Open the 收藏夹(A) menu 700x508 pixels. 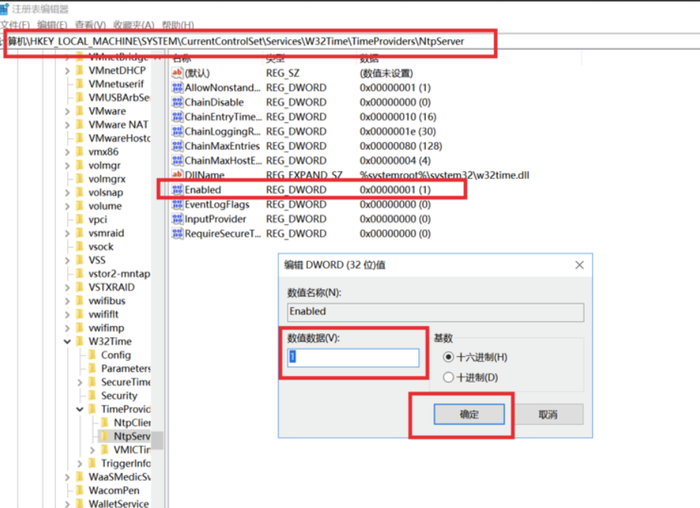click(133, 25)
